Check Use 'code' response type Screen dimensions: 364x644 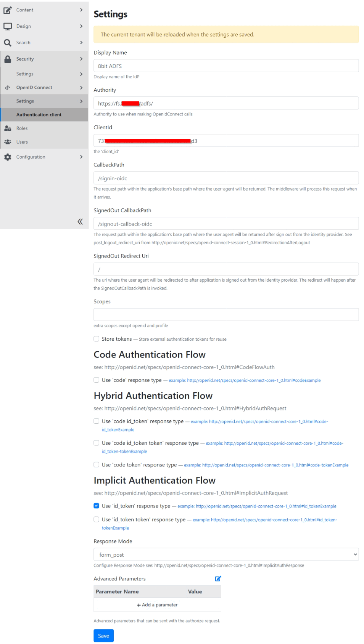click(96, 380)
